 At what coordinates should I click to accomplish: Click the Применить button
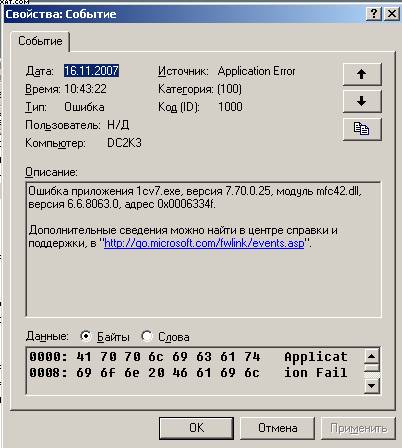(358, 428)
